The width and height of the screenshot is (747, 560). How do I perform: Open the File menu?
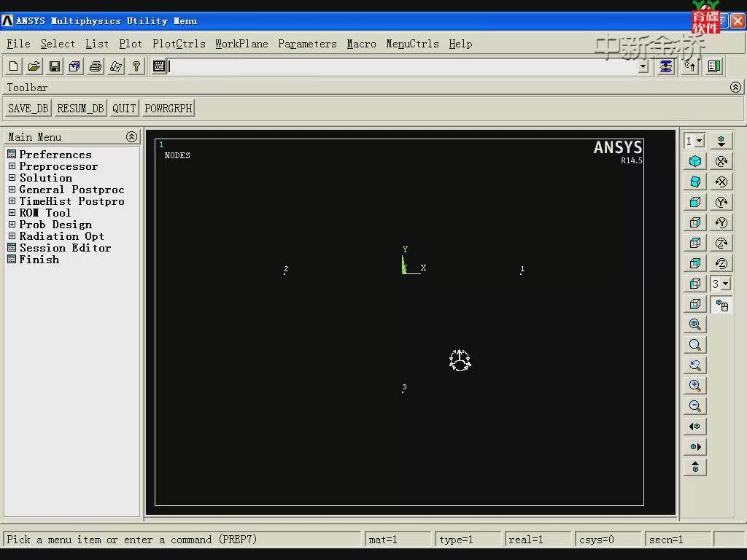(x=18, y=44)
